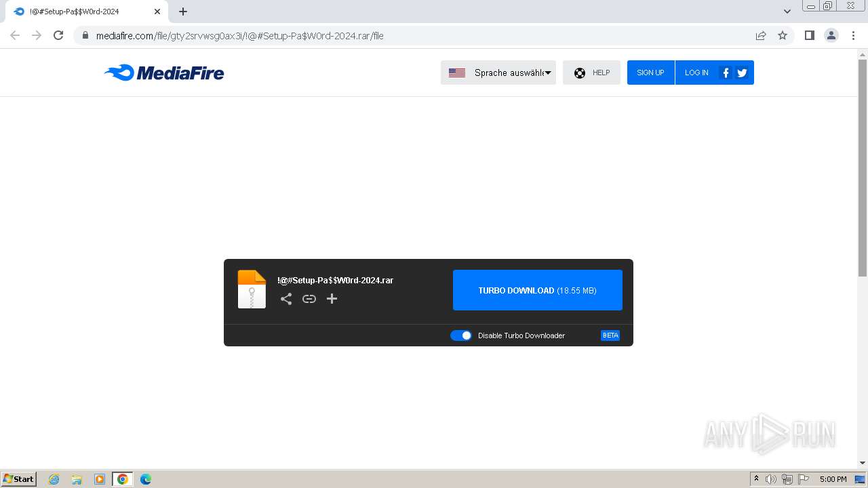Log in with Facebook icon

coord(726,73)
